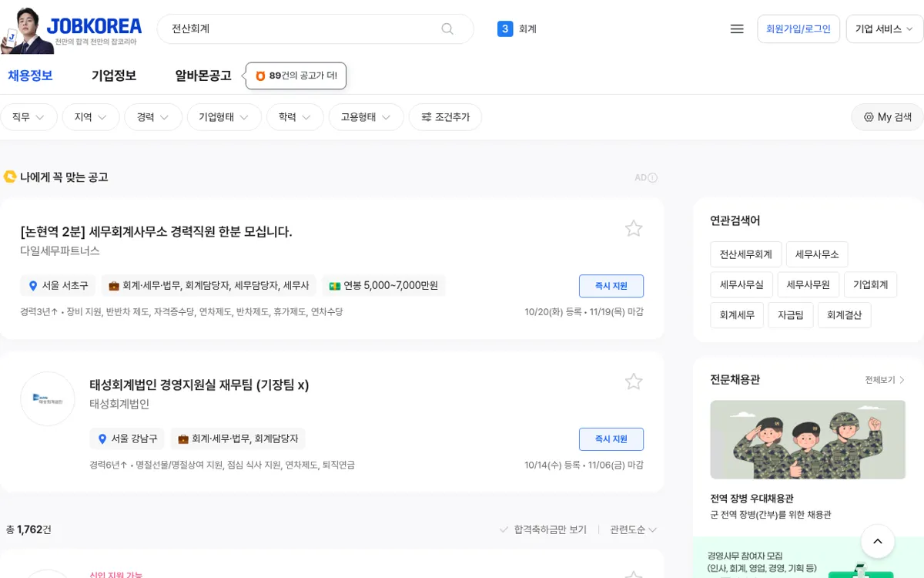Open the 전역 장병 우대채용관 soldier banner
Viewport: 924px width, 578px height.
808,439
